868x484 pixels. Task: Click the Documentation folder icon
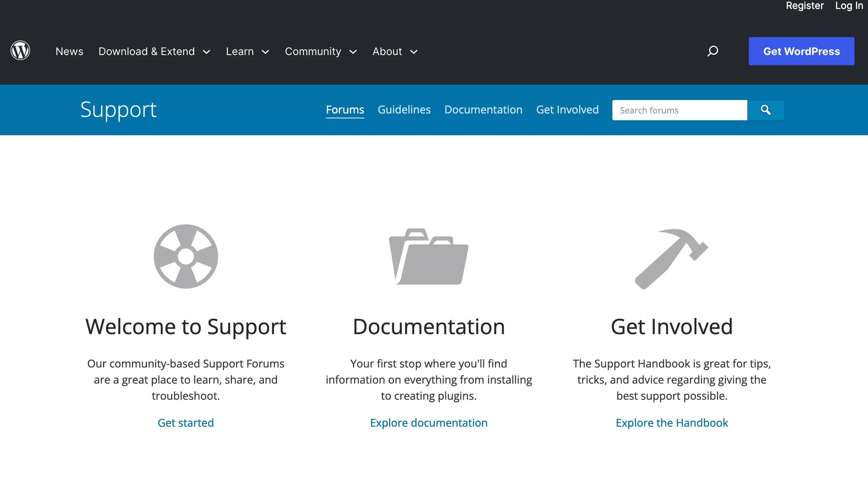(429, 256)
